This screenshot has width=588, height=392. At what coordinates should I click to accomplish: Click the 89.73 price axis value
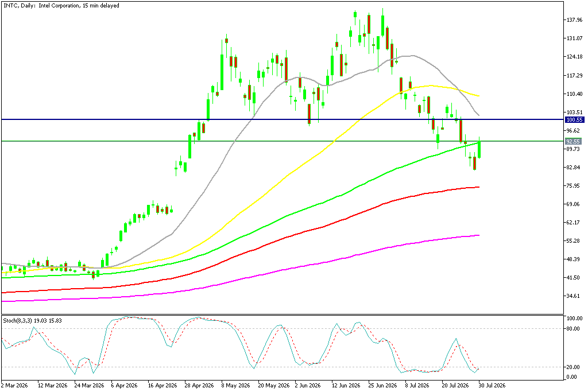(x=574, y=149)
